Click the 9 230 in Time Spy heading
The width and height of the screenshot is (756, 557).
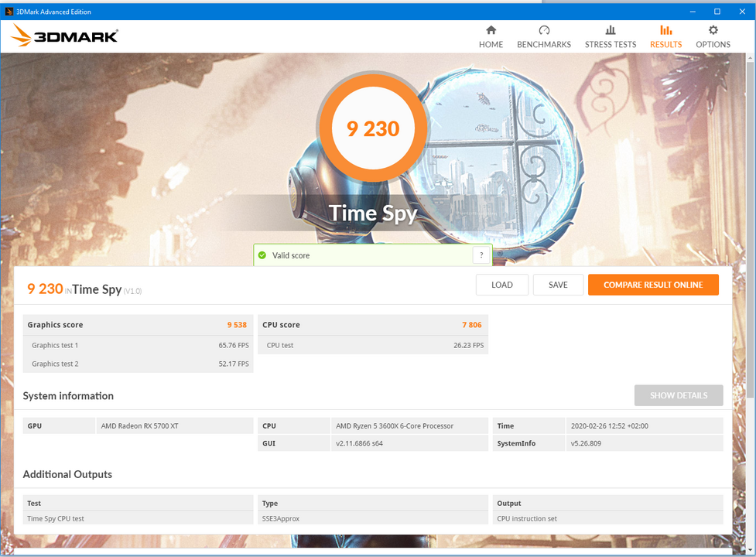pyautogui.click(x=84, y=289)
